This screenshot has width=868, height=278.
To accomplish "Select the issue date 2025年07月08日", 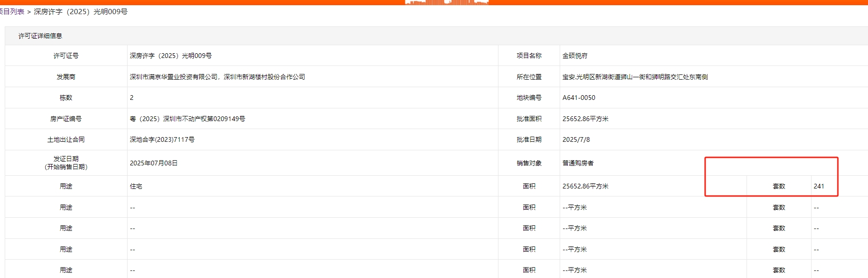I will (153, 163).
